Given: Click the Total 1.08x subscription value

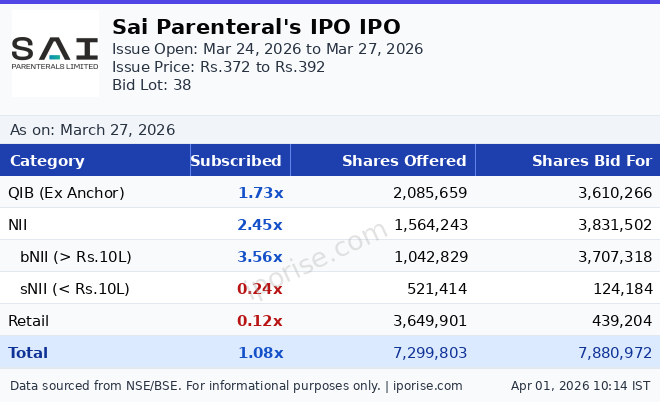Looking at the screenshot, I should pyautogui.click(x=260, y=353).
